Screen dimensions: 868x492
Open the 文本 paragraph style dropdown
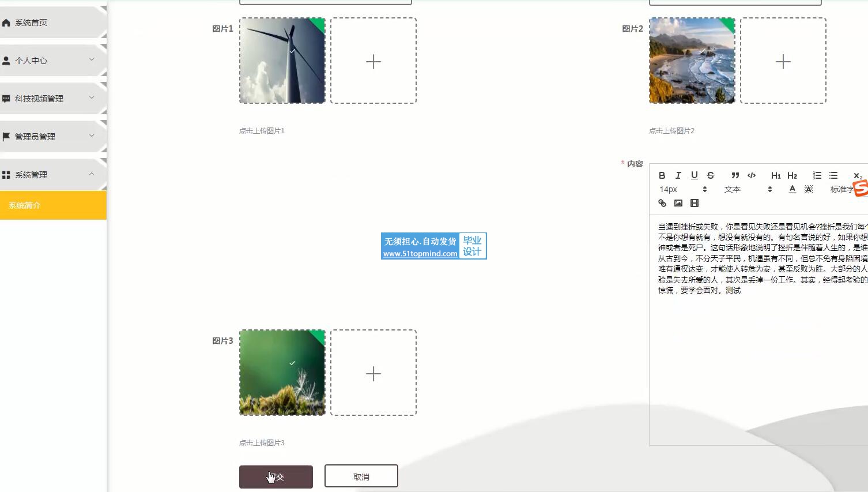[x=748, y=189]
